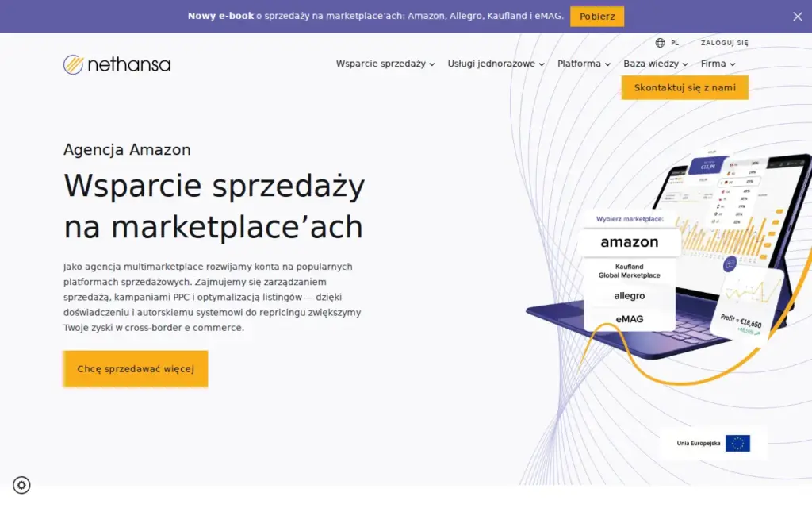Image resolution: width=812 pixels, height=508 pixels.
Task: Click the Unia Europejska text
Action: [698, 443]
